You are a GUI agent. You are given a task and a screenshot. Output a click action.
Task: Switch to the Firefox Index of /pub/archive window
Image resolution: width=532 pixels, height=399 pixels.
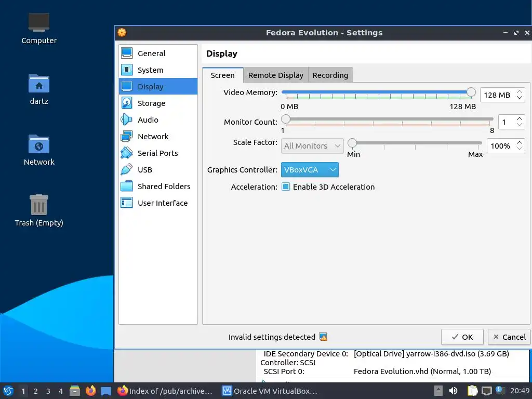165,391
